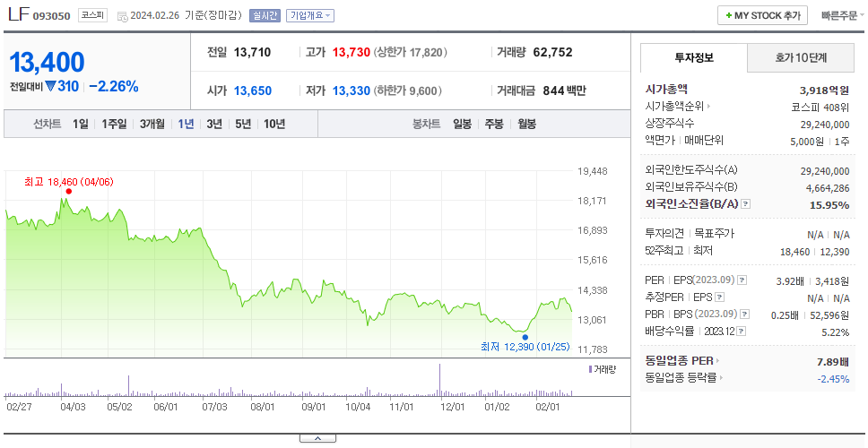This screenshot has width=868, height=448.
Task: Click the help icon next to 외국인소진율(B/A)
Action: (x=746, y=204)
